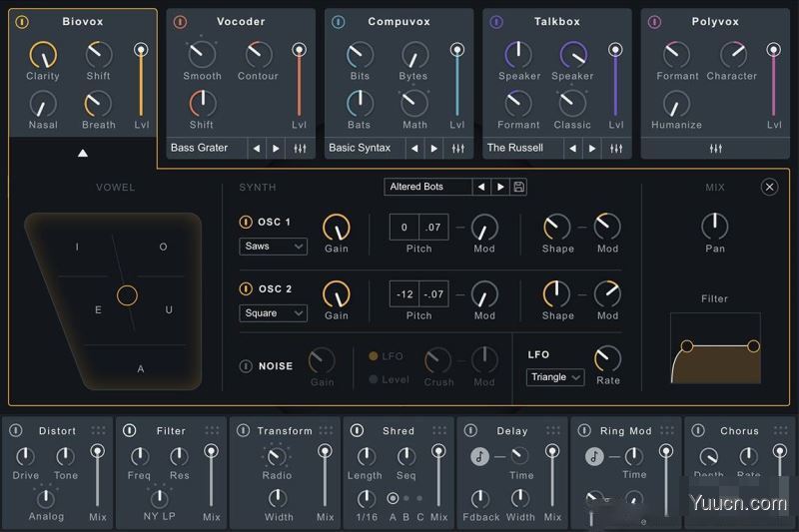The height and width of the screenshot is (532, 799).
Task: Open the OSC 2 Square waveform dropdown
Action: [x=273, y=313]
